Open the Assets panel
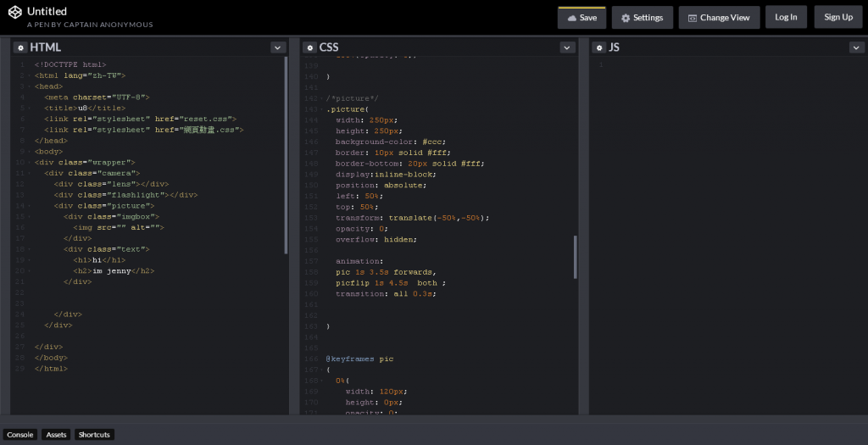 pyautogui.click(x=56, y=435)
